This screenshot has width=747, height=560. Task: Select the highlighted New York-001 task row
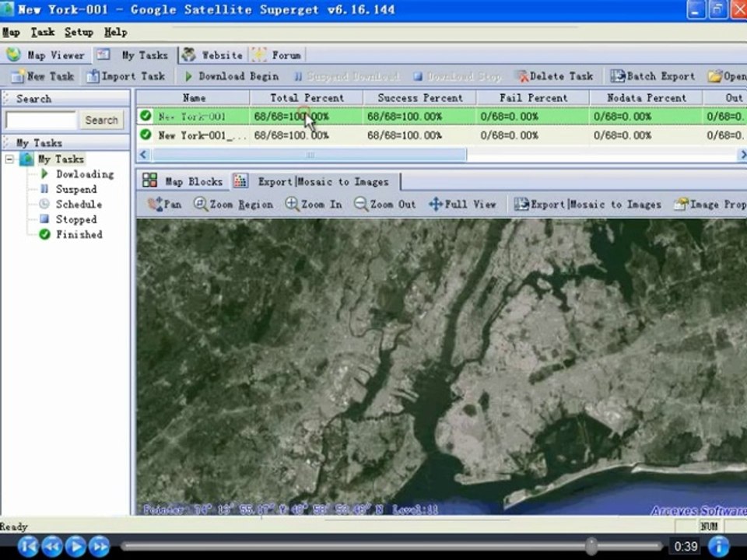[442, 116]
